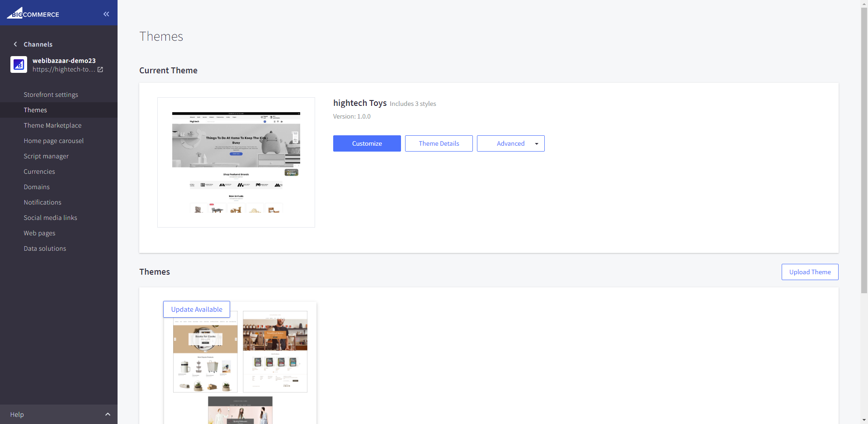The height and width of the screenshot is (424, 868).
Task: Open storefront via external link icon
Action: 100,70
